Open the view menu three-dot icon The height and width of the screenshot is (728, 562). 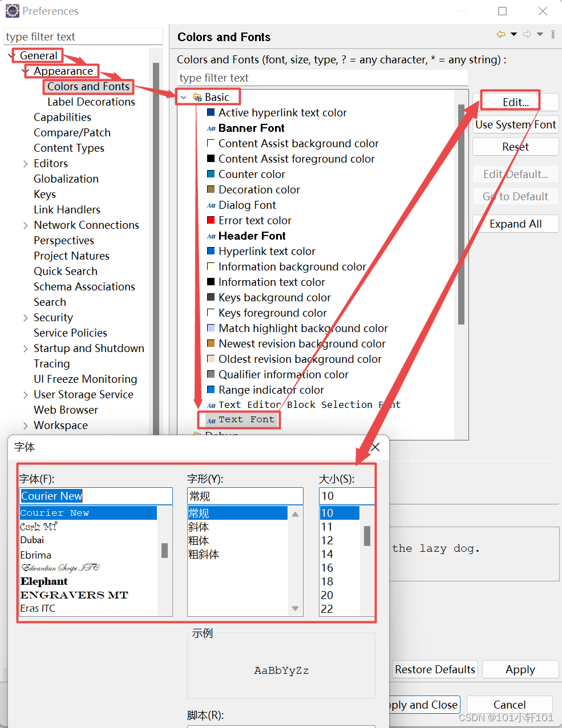coord(553,34)
